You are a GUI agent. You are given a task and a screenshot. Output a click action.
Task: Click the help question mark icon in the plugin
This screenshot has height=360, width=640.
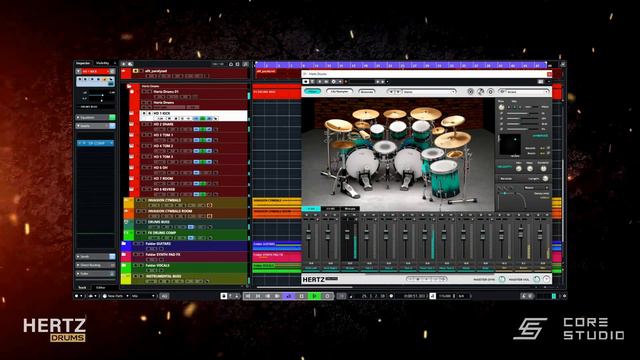click(x=547, y=279)
